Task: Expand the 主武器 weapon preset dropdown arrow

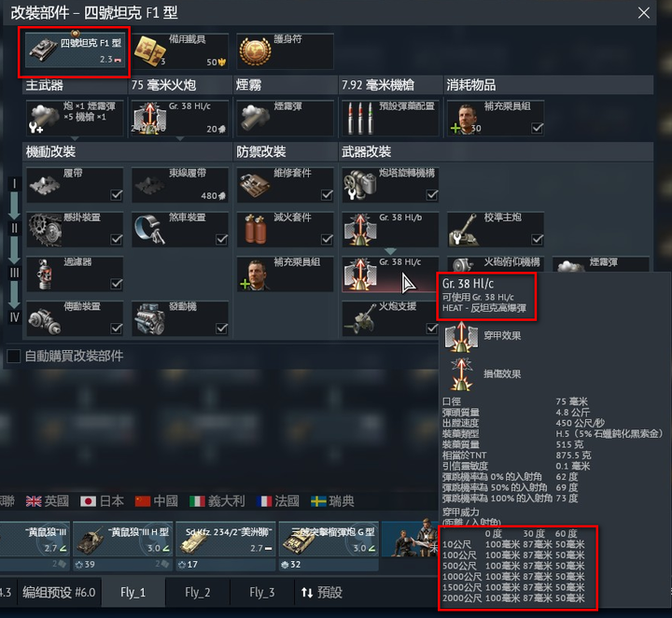Action: [x=75, y=139]
